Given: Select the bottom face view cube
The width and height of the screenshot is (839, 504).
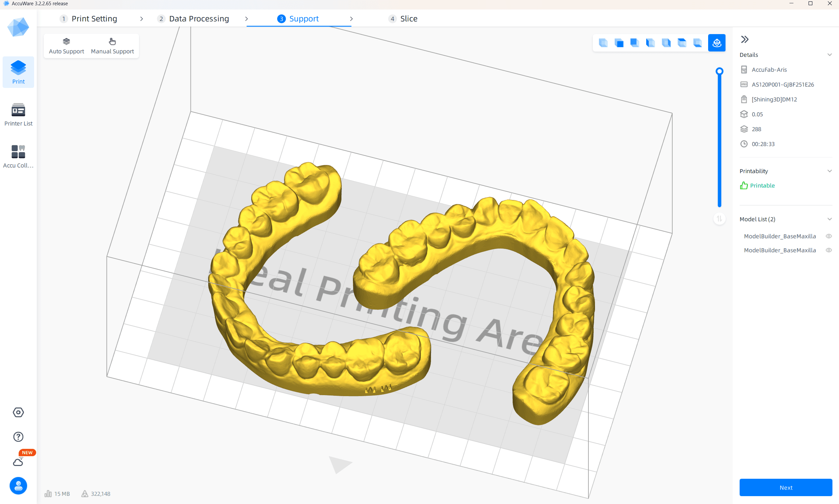Looking at the screenshot, I should coord(697,43).
